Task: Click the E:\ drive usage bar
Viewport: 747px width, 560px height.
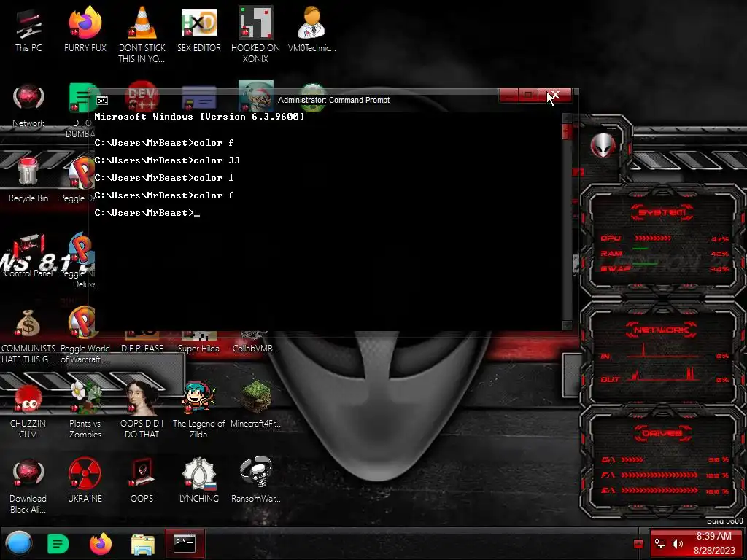Action: (659, 491)
